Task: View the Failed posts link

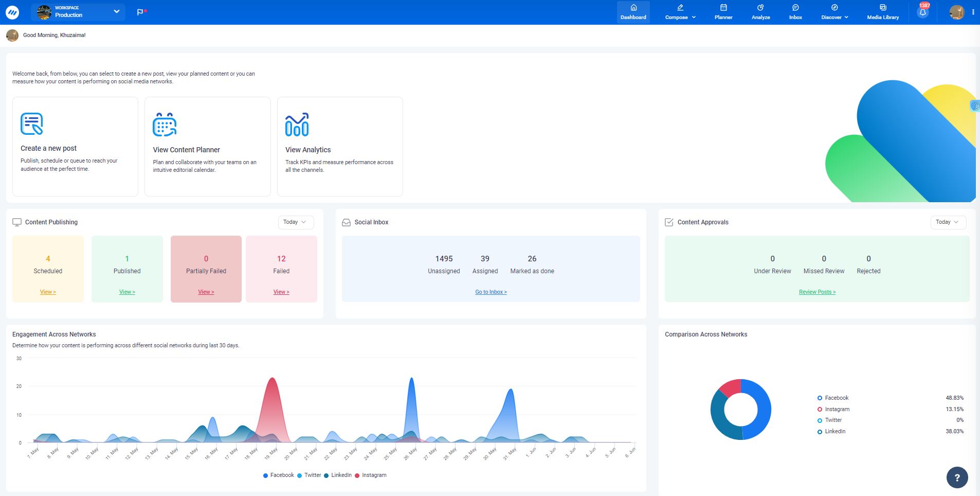Action: coord(281,292)
